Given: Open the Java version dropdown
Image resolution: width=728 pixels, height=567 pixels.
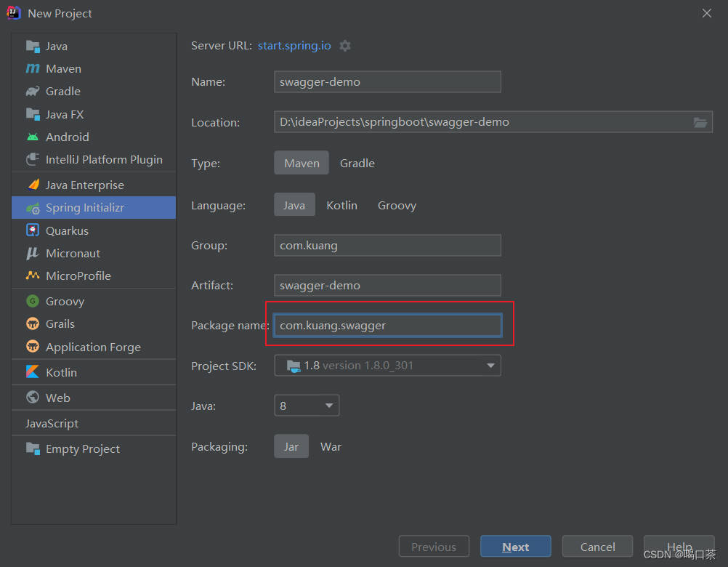Looking at the screenshot, I should click(307, 406).
